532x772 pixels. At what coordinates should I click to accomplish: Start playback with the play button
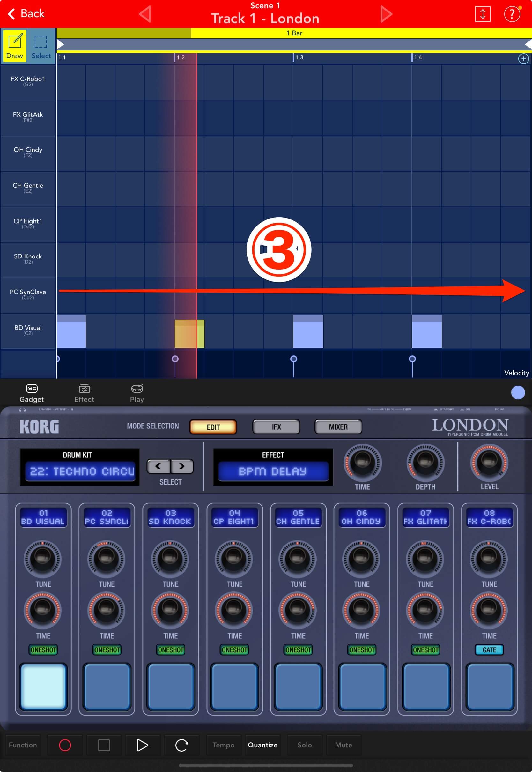pos(142,745)
